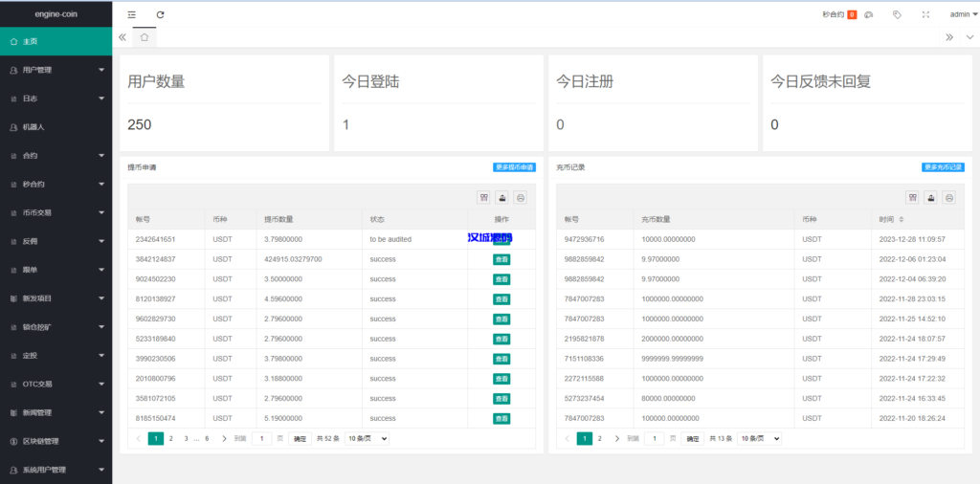Click previous page arrow in 充币记录 pagination
980x484 pixels.
tap(567, 438)
